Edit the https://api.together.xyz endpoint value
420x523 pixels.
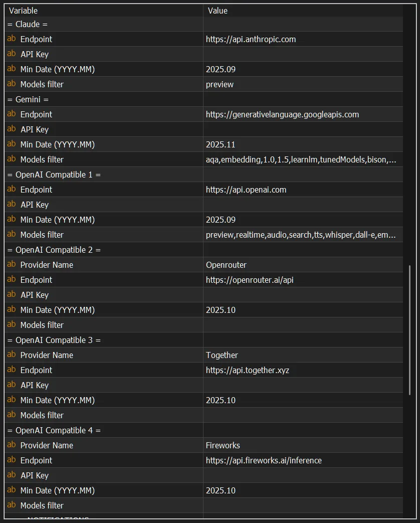(x=303, y=370)
